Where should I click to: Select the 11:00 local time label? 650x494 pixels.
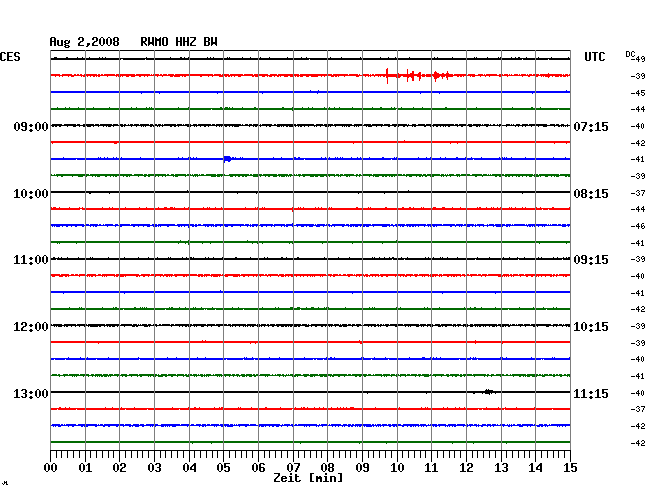click(x=31, y=260)
